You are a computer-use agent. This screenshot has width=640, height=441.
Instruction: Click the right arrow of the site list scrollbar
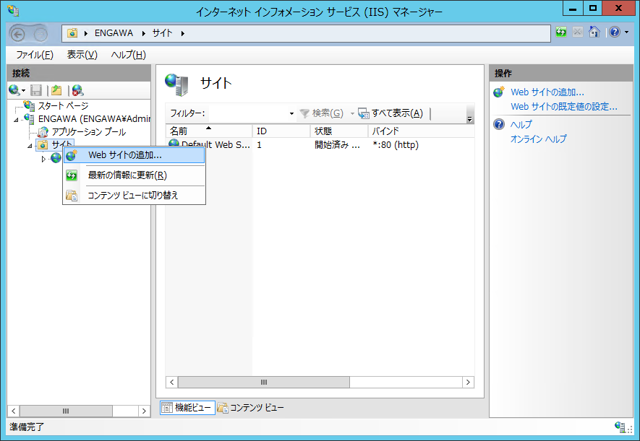point(468,382)
